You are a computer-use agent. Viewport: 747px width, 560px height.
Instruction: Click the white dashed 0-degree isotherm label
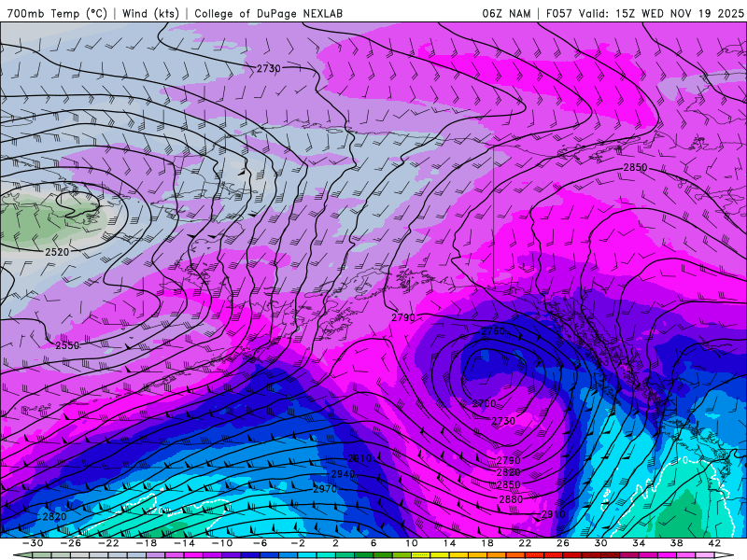point(685,460)
